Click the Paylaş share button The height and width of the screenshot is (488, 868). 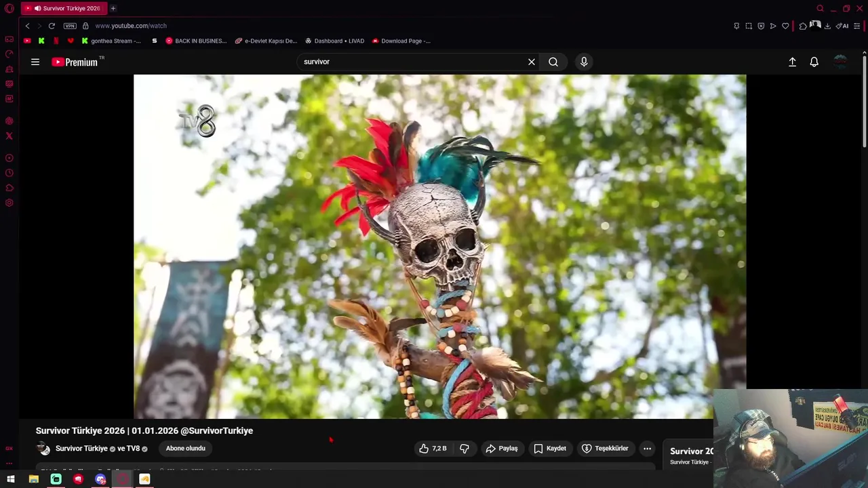(502, 449)
